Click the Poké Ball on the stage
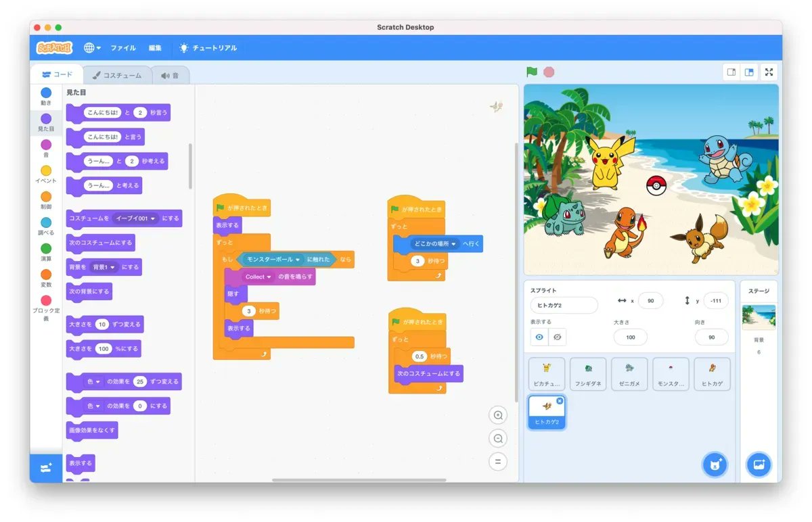 pyautogui.click(x=656, y=185)
